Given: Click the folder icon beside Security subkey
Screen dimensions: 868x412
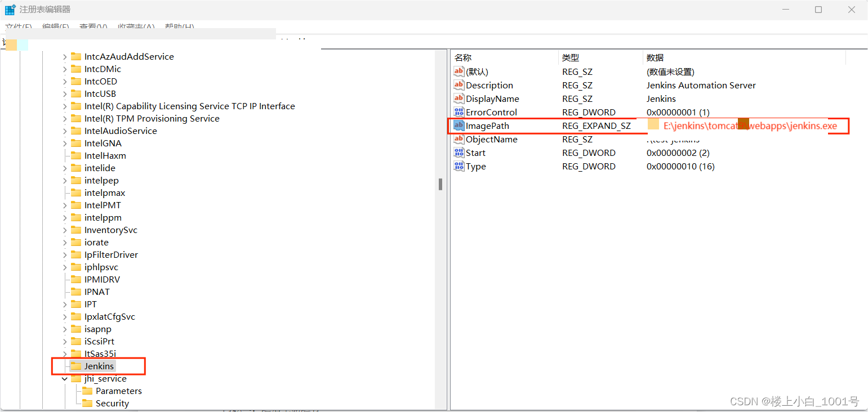Looking at the screenshot, I should click(87, 403).
